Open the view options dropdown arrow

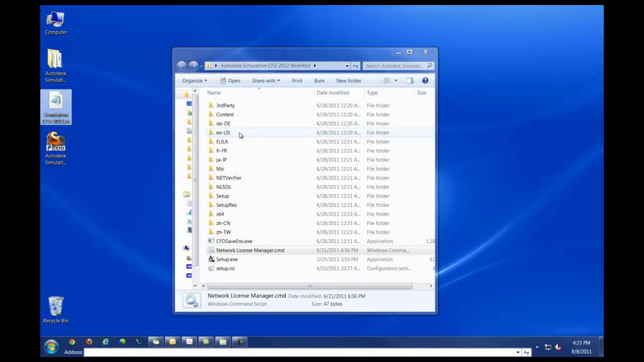coord(395,80)
